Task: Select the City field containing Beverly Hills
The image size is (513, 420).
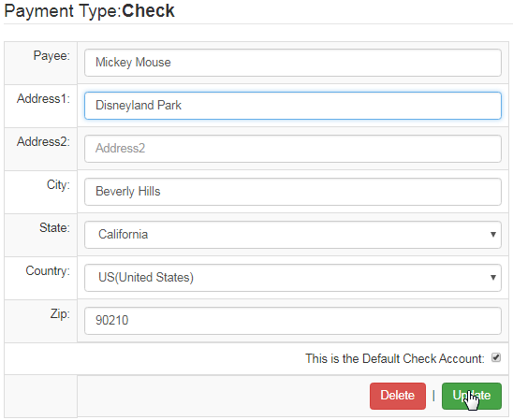Action: coord(293,192)
